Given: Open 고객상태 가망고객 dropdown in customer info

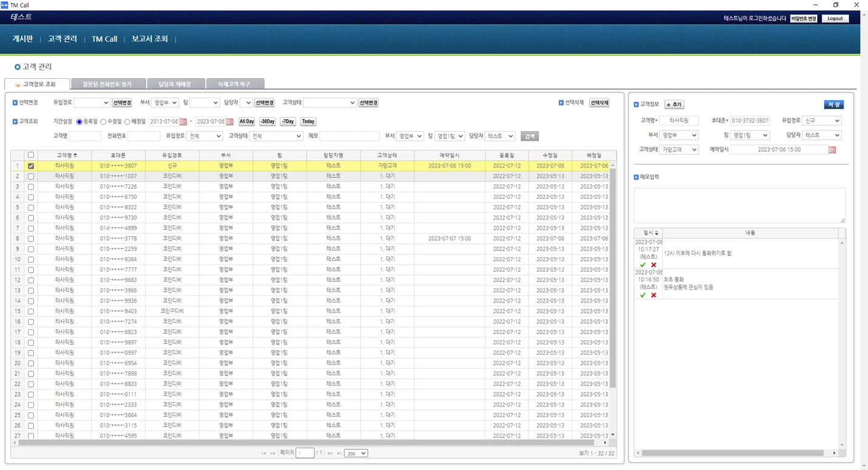Looking at the screenshot, I should (x=679, y=150).
